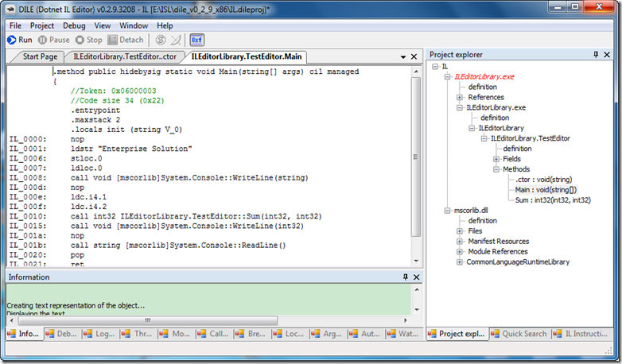
Task: Click the Information panel scroll right arrow
Action: [x=406, y=320]
